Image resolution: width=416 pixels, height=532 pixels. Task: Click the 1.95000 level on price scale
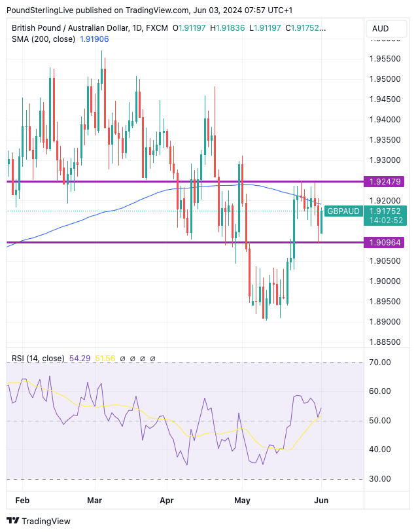click(385, 79)
